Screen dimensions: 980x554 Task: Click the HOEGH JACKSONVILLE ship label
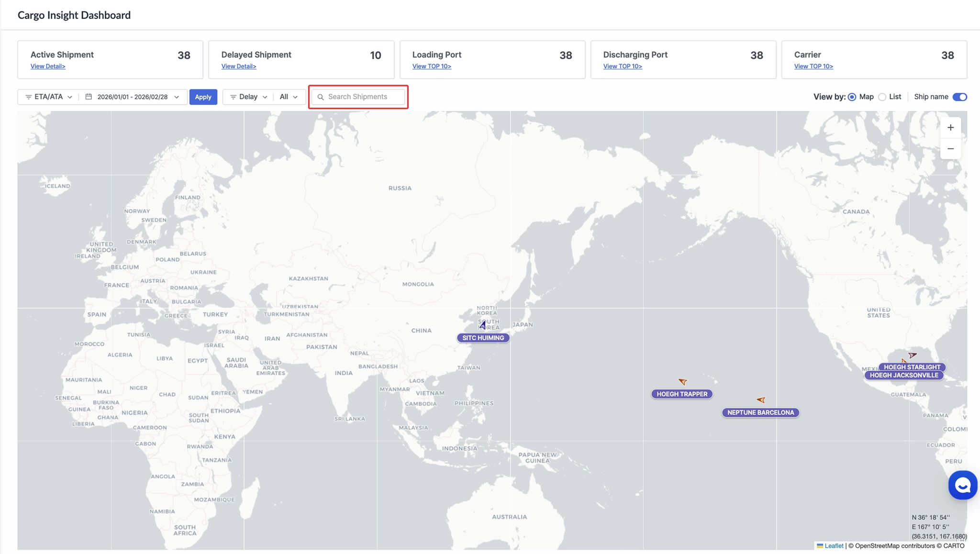point(903,375)
